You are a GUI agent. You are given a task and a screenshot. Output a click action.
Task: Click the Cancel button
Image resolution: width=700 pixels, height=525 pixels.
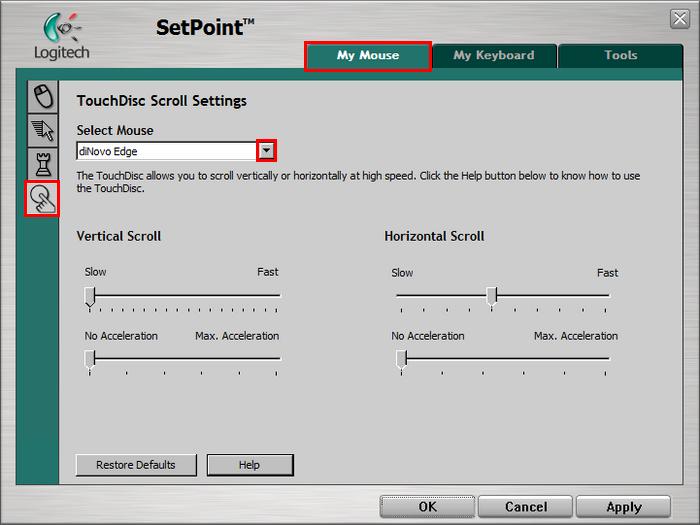point(525,507)
